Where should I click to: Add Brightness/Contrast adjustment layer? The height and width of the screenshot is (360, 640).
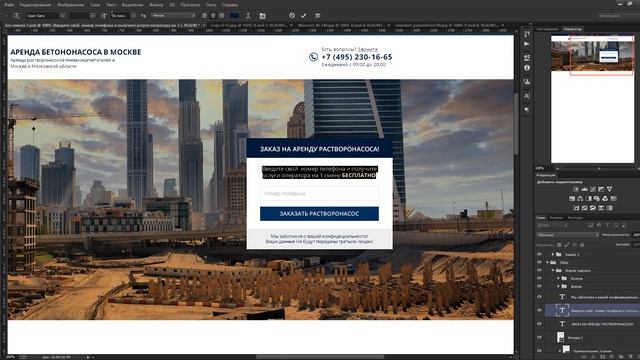click(576, 189)
